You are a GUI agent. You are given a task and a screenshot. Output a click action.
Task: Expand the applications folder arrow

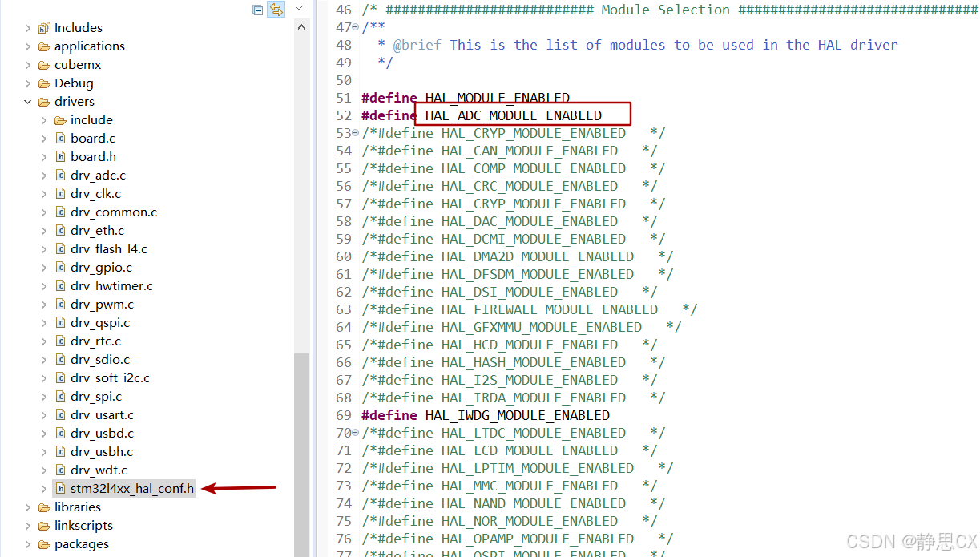pyautogui.click(x=28, y=46)
